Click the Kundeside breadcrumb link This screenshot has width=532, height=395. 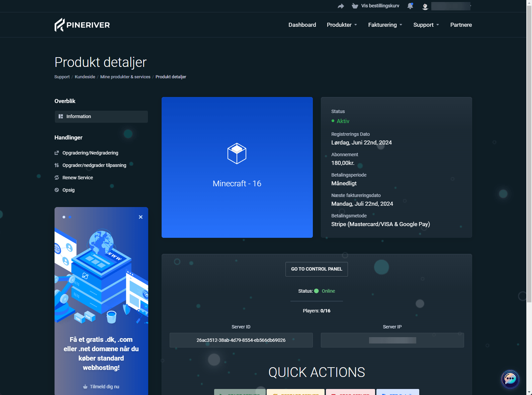[x=85, y=77]
